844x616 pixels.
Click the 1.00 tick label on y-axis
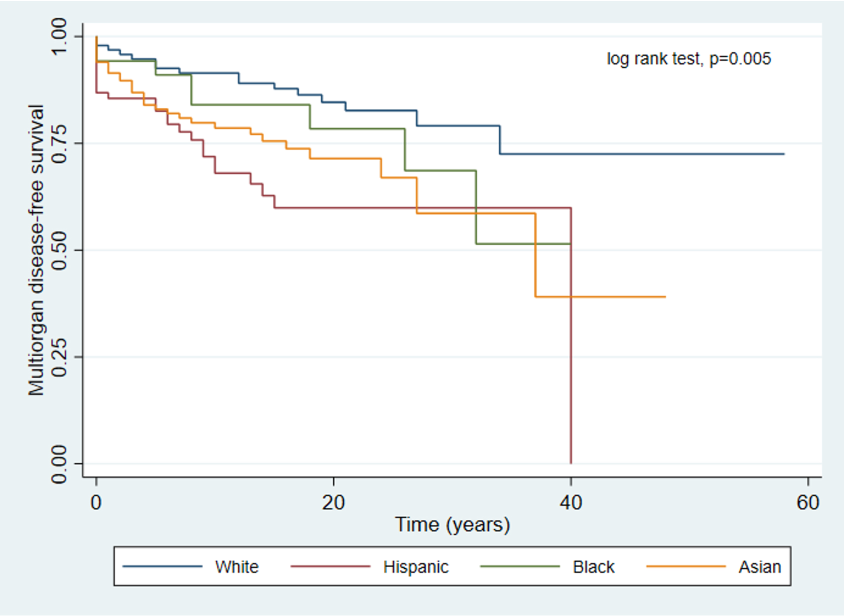click(x=59, y=36)
